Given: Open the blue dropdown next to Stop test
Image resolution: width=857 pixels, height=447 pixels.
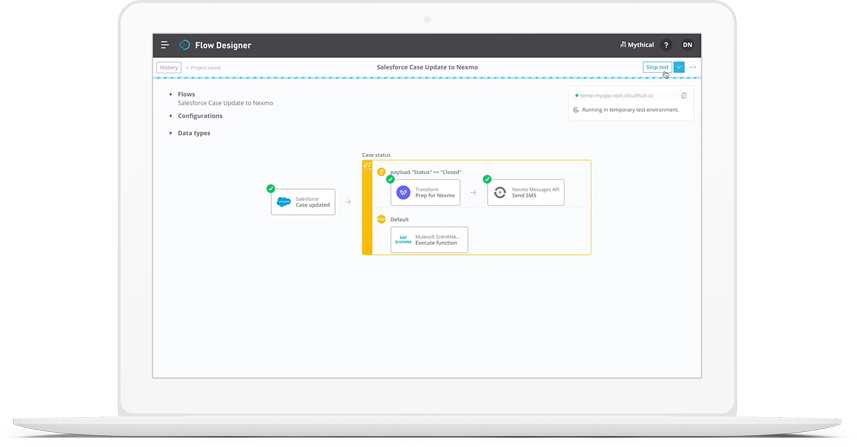Looking at the screenshot, I should coord(679,67).
